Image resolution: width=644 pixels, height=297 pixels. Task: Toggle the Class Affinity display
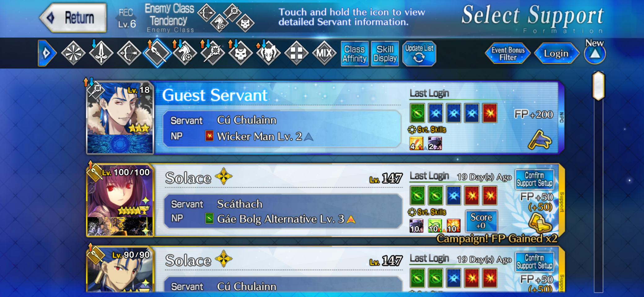coord(355,54)
